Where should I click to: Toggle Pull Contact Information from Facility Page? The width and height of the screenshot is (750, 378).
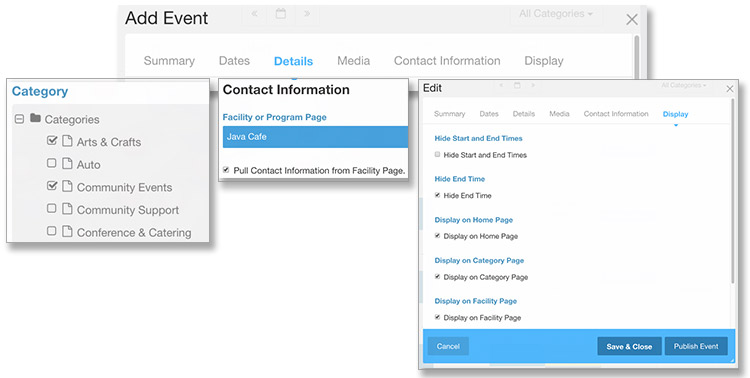226,170
